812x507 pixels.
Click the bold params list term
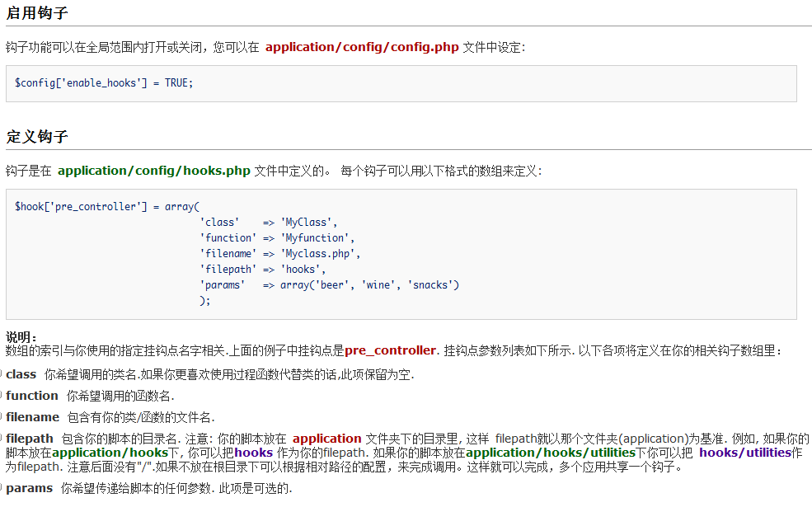coord(30,487)
